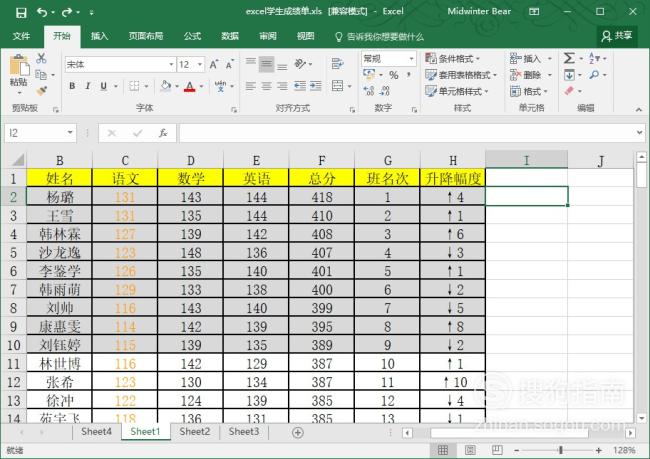The width and height of the screenshot is (650, 459).
Task: Toggle Italic formatting
Action: pyautogui.click(x=87, y=86)
